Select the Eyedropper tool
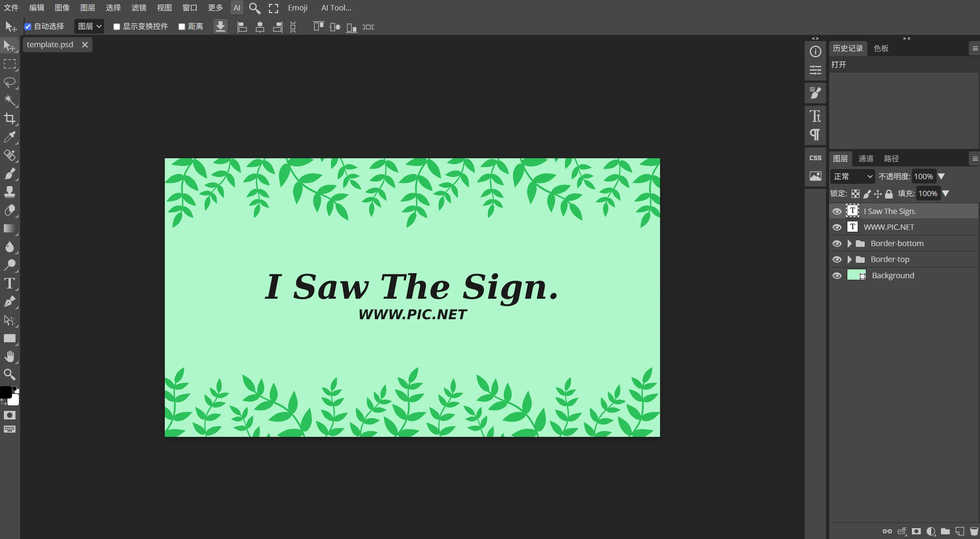Image resolution: width=980 pixels, height=539 pixels. (x=10, y=137)
